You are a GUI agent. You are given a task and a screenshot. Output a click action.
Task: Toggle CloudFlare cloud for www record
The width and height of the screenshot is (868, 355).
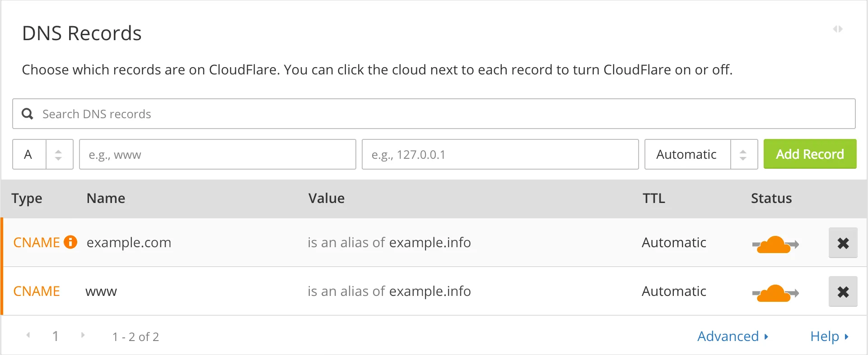click(x=775, y=293)
